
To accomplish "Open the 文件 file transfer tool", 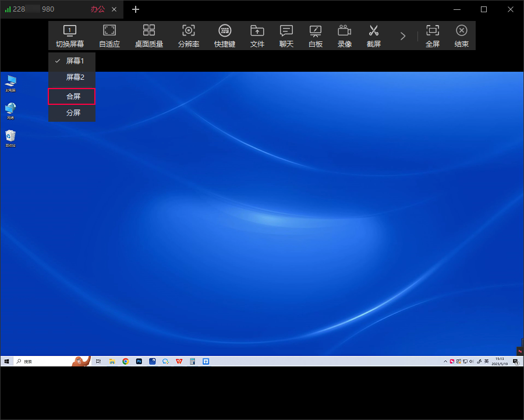I will tap(257, 36).
